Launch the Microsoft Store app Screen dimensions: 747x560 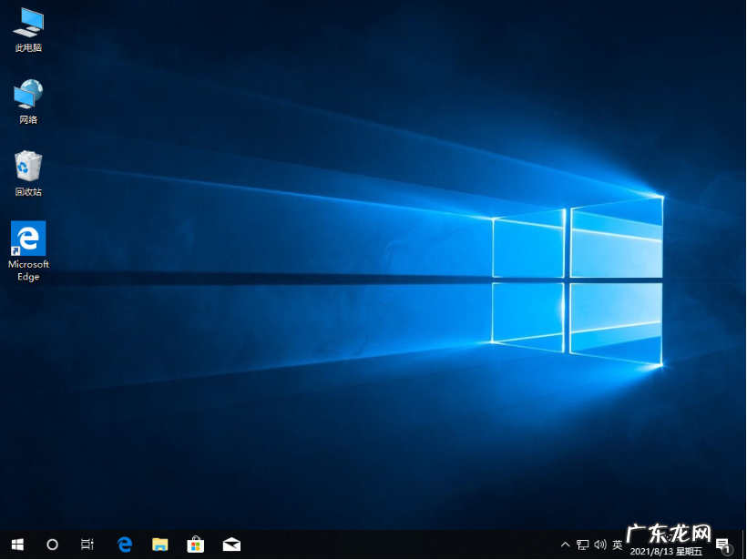(x=195, y=545)
